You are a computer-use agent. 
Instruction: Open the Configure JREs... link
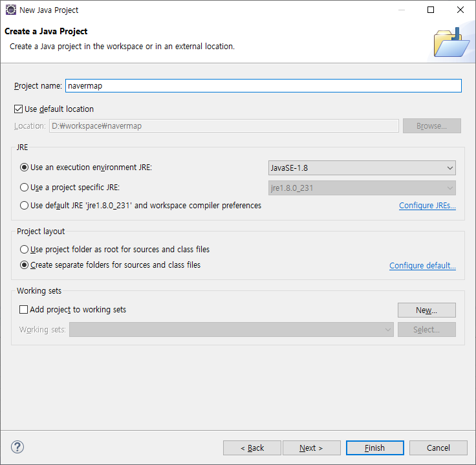tap(427, 206)
